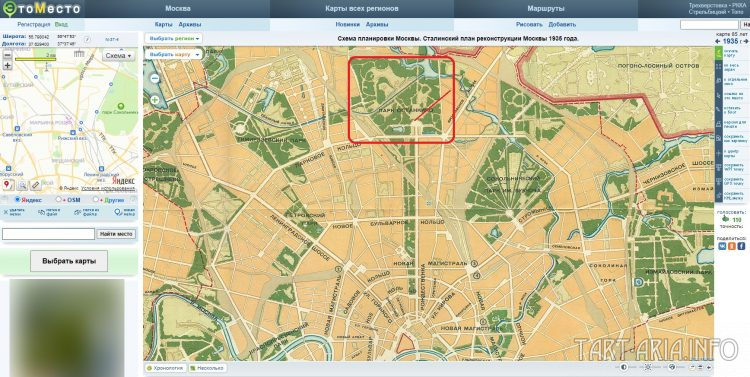Zoom out the main historical map
The image size is (750, 377).
click(154, 78)
